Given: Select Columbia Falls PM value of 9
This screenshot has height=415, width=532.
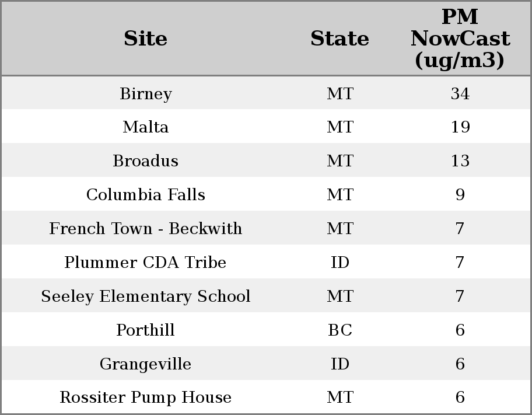Looking at the screenshot, I should pyautogui.click(x=460, y=195).
